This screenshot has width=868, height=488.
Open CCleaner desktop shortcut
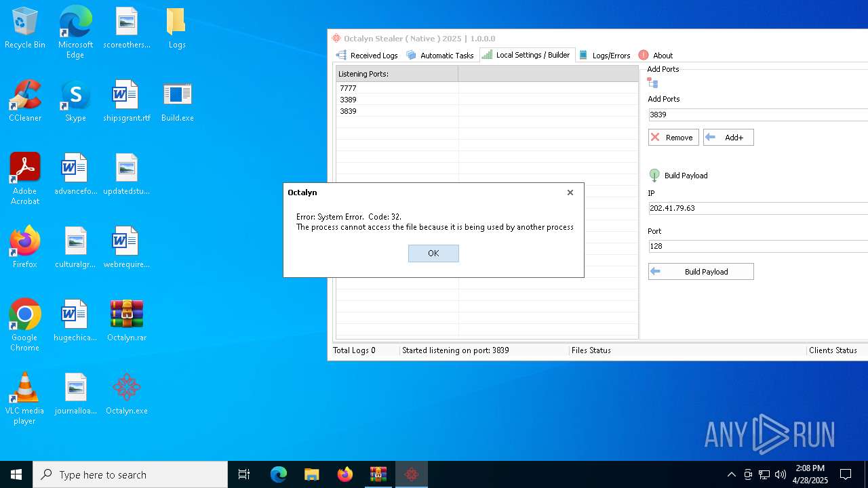[25, 102]
